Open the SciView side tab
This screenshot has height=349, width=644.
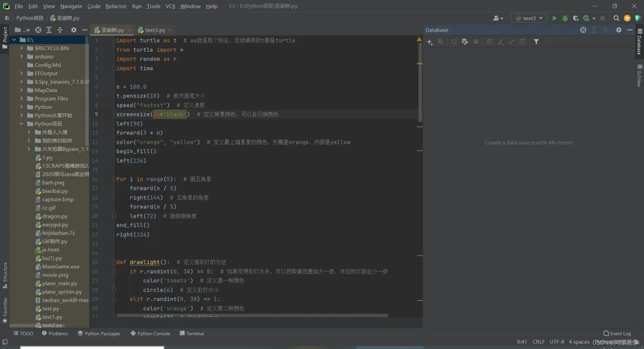[x=640, y=76]
